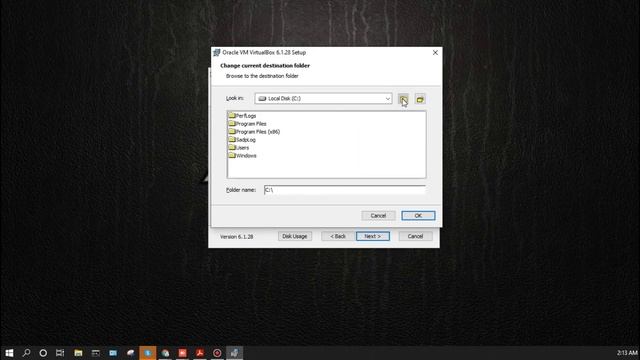
Task: Open the highlighted orange taskbar app
Action: [x=147, y=353]
